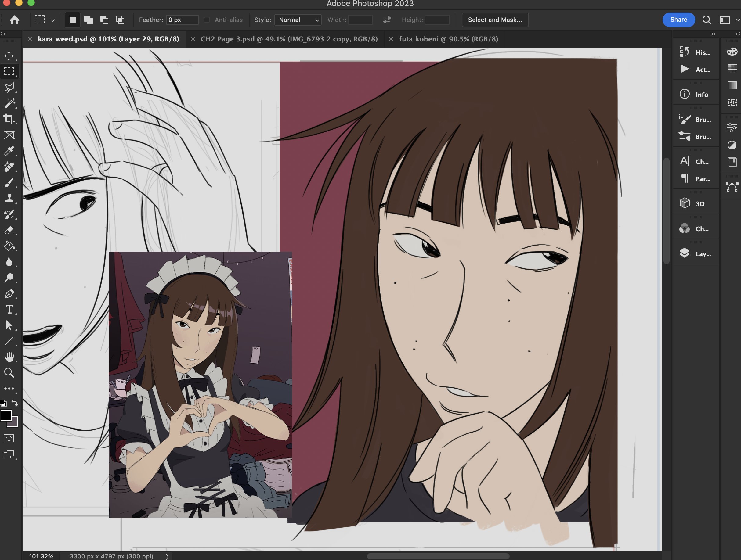Select the Eraser tool
The image size is (741, 560).
[x=9, y=230]
